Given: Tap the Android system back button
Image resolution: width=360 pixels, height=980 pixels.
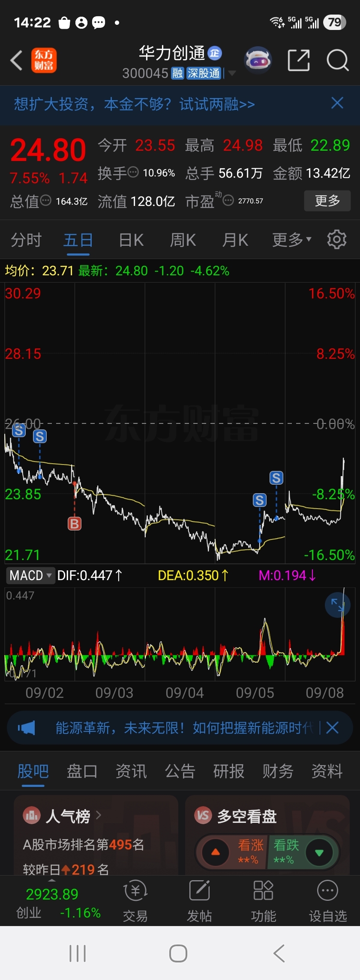Looking at the screenshot, I should tap(279, 953).
